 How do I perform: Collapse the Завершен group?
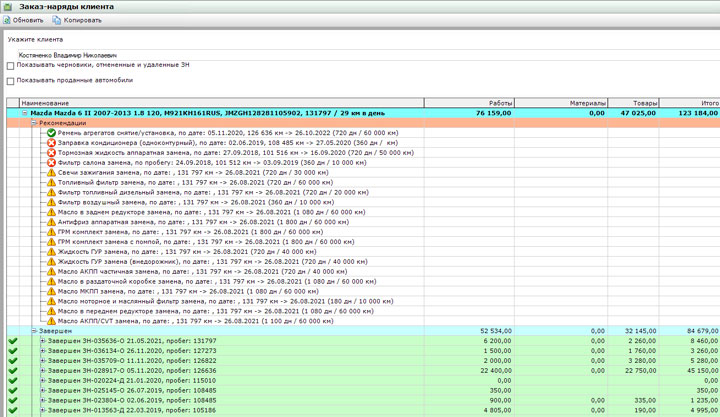(34, 331)
